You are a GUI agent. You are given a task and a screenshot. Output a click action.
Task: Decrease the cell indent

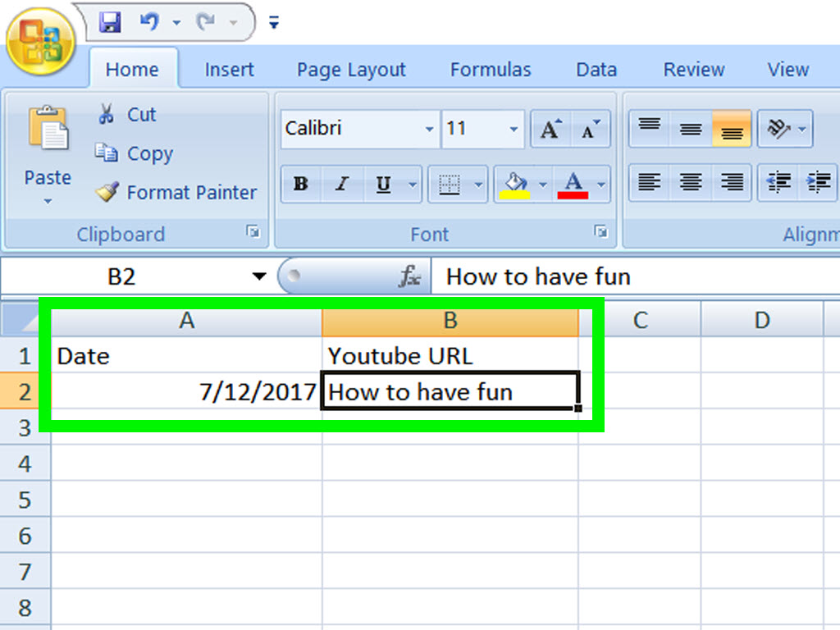click(x=778, y=183)
